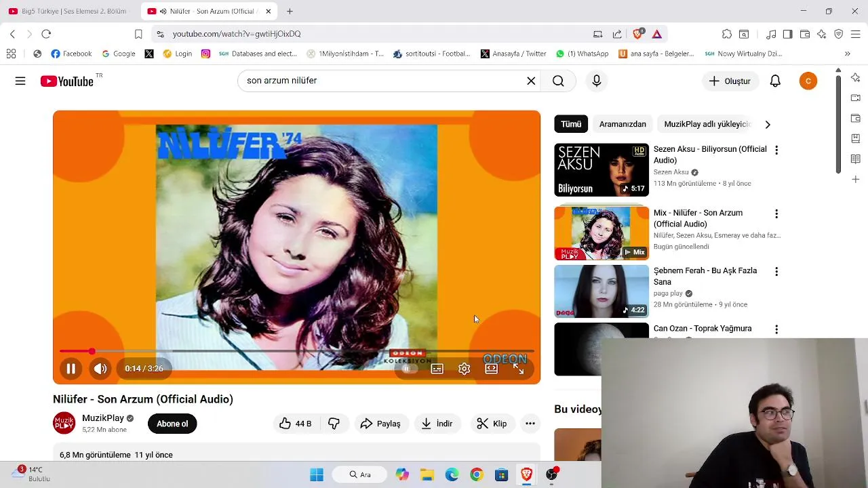The width and height of the screenshot is (868, 488).
Task: Switch to the Big5 Türkiye browser tab
Action: (x=68, y=11)
